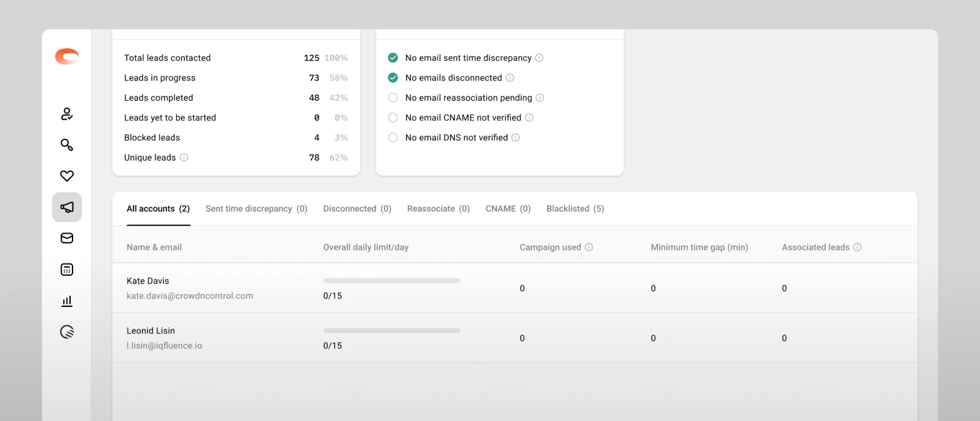Toggle No email CNAME not verified circle

(x=393, y=118)
